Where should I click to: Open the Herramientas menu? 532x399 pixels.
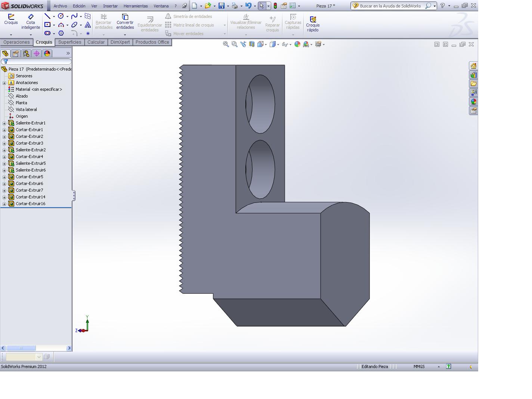click(x=136, y=6)
